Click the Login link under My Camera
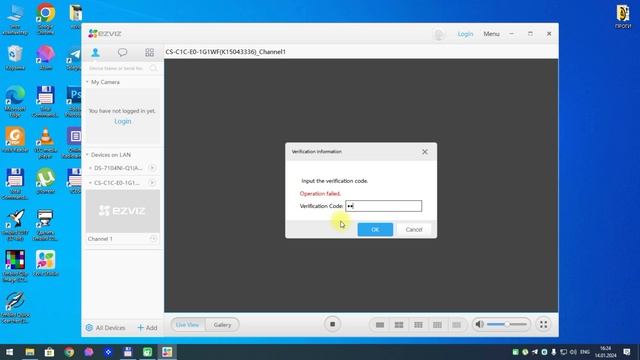 point(122,121)
